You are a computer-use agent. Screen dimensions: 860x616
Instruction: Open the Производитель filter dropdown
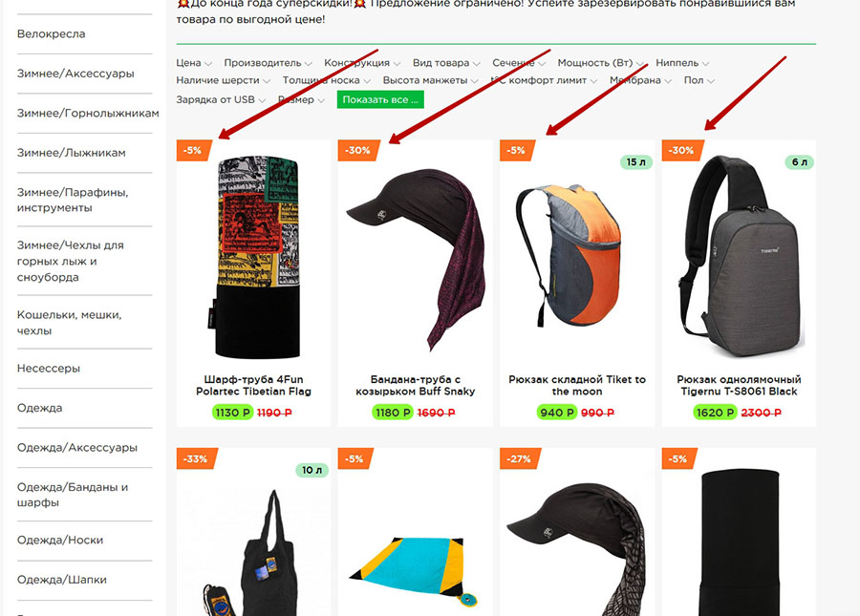pyautogui.click(x=268, y=63)
